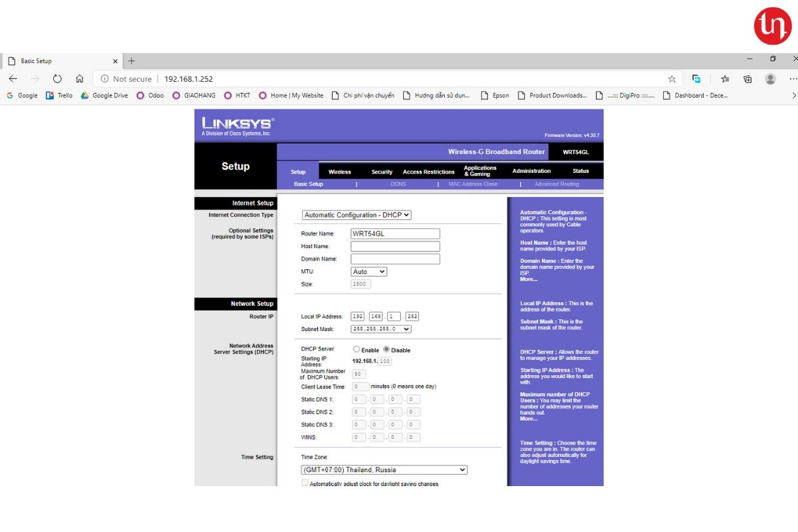Open the MAC Address Clone sub-tab
This screenshot has width=798, height=532.
click(x=473, y=184)
